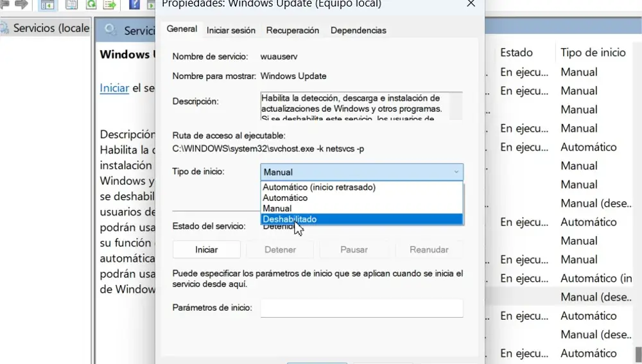Click the Refresh toolbar icon
The image size is (642, 364).
click(91, 4)
